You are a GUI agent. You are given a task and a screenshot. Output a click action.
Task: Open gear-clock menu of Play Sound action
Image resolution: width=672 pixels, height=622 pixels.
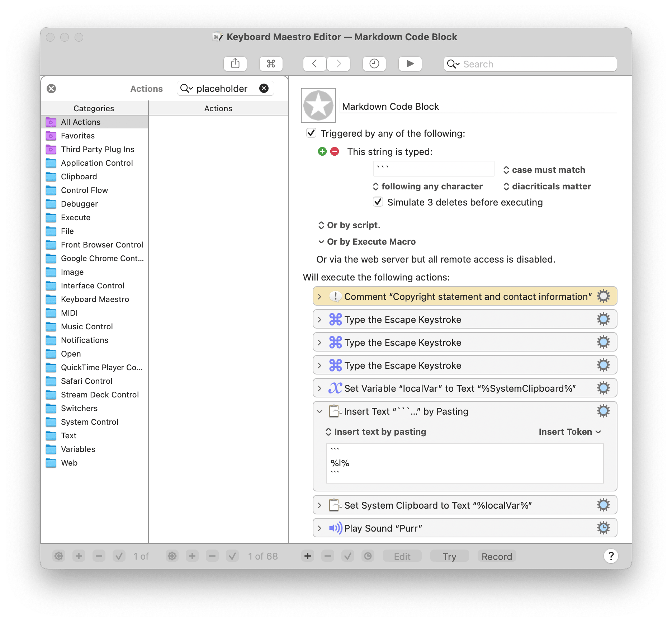tap(603, 528)
